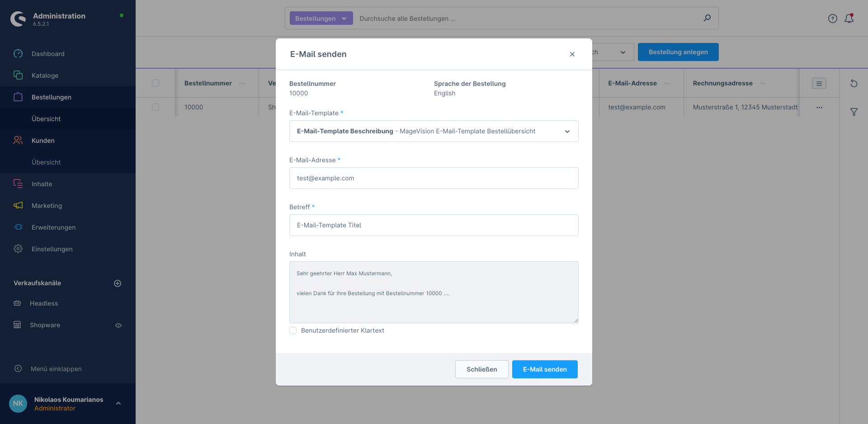Click the Schließen button
The image size is (868, 424).
482,369
